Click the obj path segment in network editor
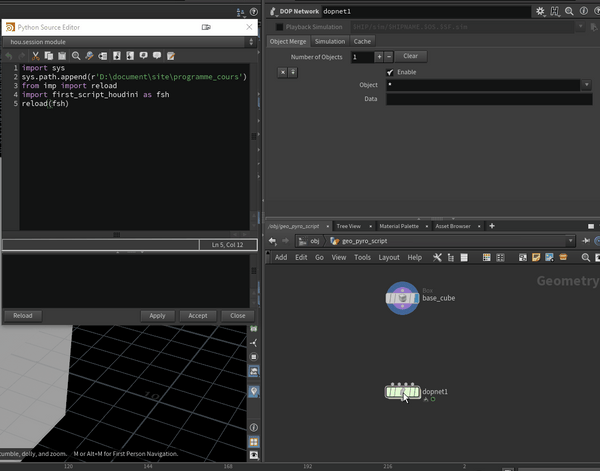Screen dimensions: 600x471 click(309, 241)
